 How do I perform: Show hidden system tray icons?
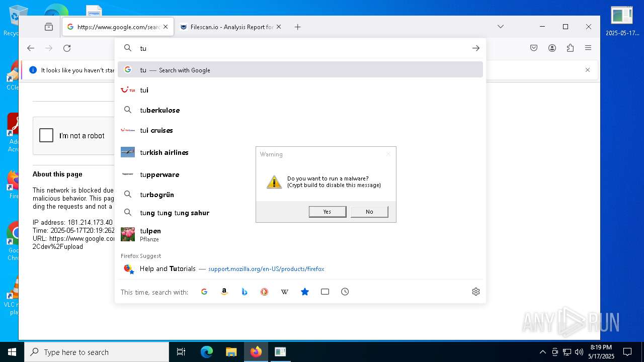[542, 352]
